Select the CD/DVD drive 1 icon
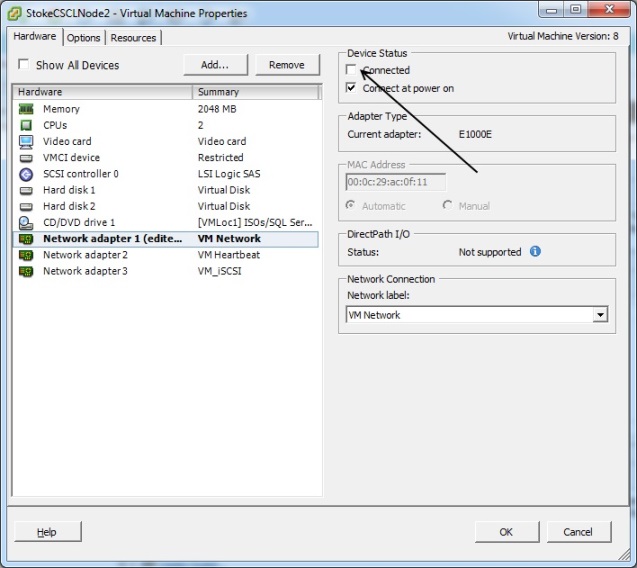Viewport: 637px width, 568px height. click(x=26, y=223)
